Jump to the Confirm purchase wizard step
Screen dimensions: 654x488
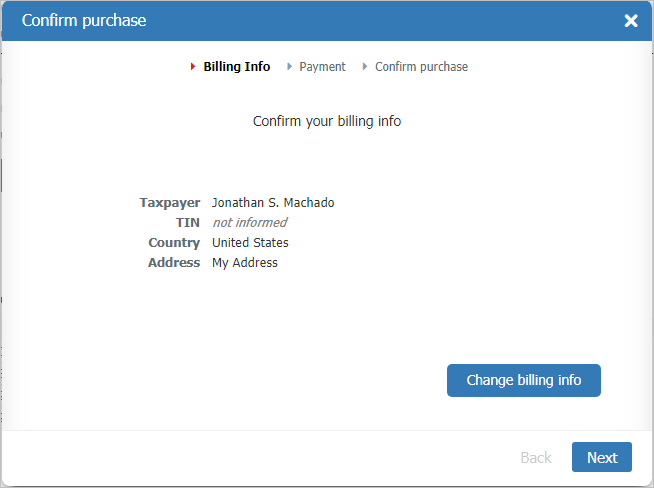(x=421, y=67)
